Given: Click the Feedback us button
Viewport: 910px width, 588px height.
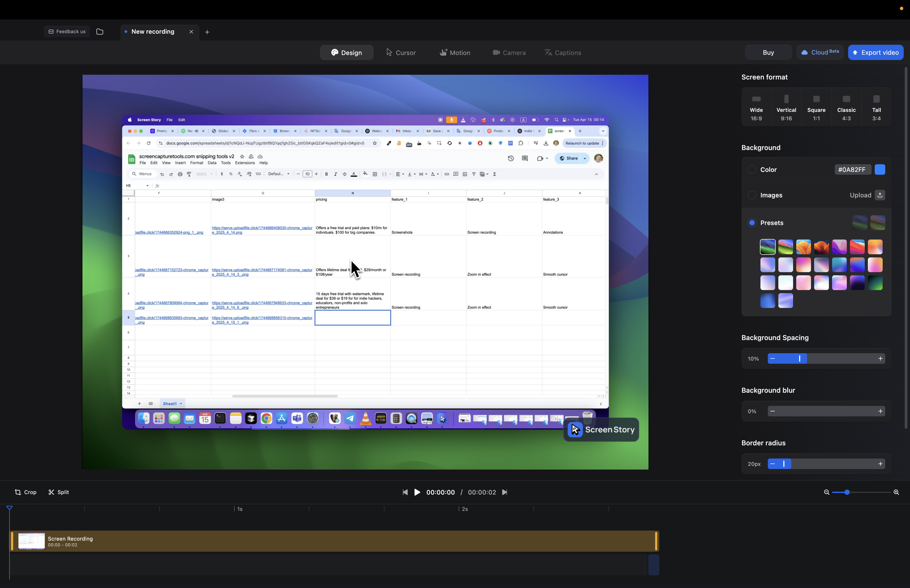Looking at the screenshot, I should 67,32.
